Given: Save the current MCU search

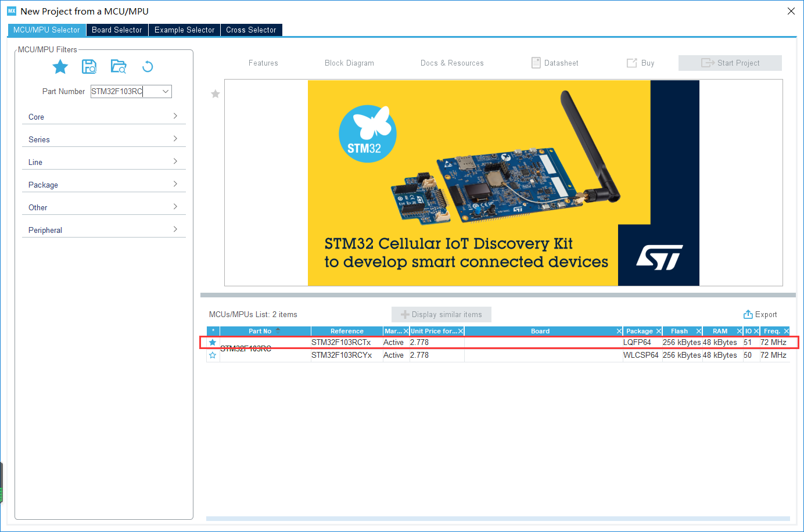Looking at the screenshot, I should [x=89, y=66].
